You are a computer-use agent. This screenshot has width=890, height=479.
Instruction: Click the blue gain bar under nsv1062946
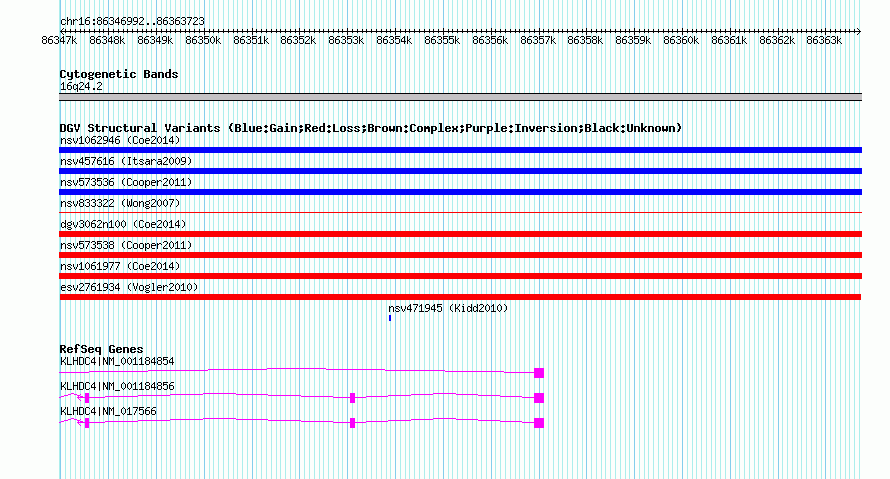[460, 150]
